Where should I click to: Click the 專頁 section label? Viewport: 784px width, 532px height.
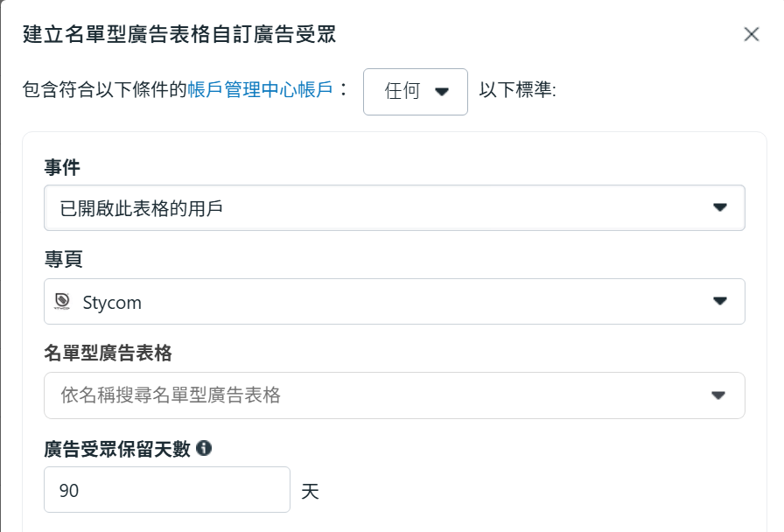62,259
